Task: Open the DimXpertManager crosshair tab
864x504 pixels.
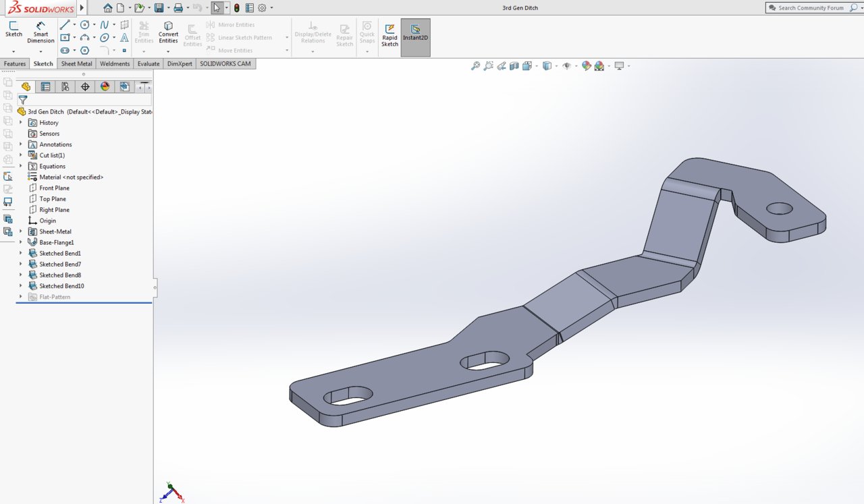Action: click(84, 86)
